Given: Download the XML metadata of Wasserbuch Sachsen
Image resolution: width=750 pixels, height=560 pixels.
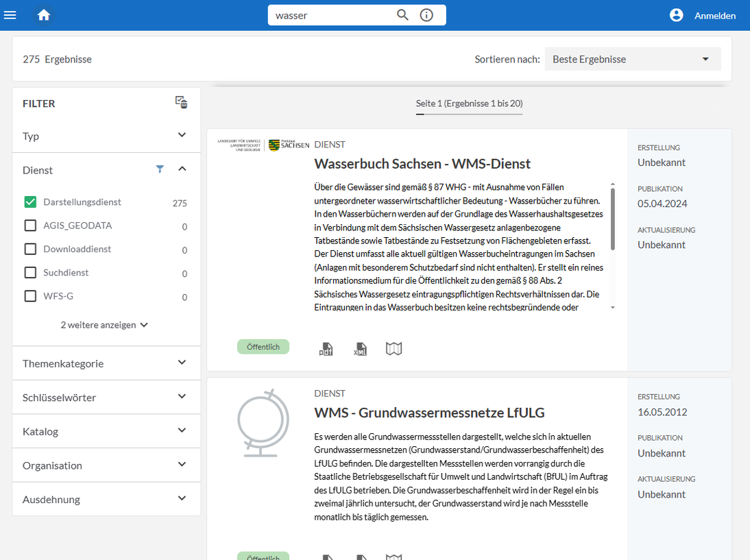Looking at the screenshot, I should (x=360, y=348).
